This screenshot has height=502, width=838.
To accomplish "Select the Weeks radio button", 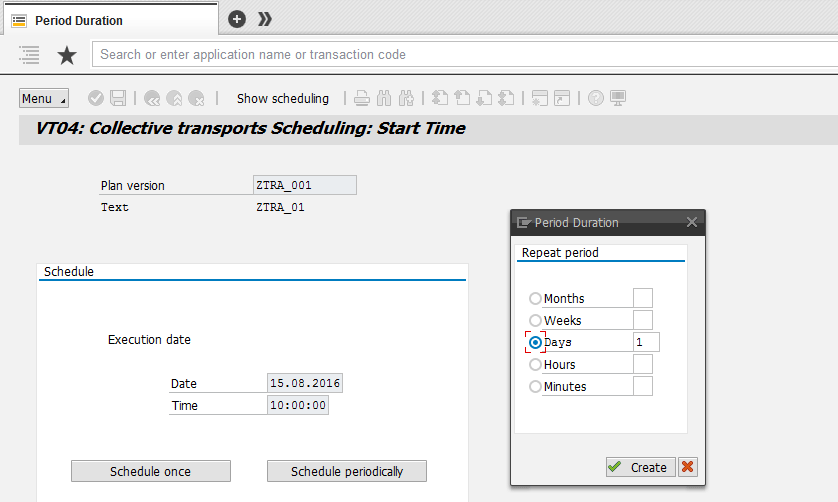I will [x=536, y=321].
